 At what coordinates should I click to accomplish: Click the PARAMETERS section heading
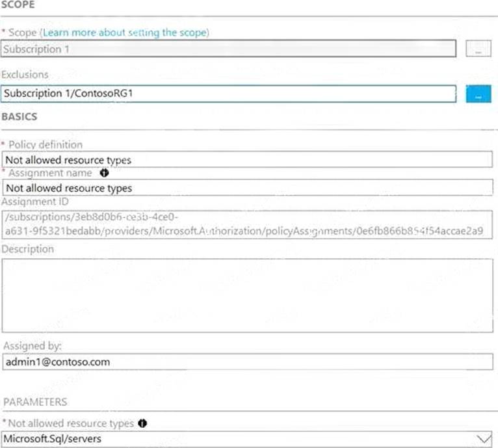[35, 402]
